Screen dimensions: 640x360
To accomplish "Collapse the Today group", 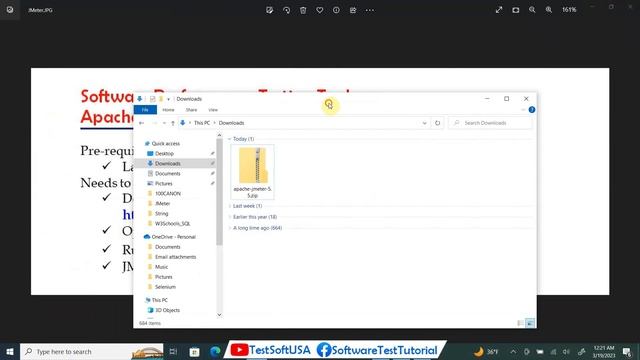I will point(229,139).
